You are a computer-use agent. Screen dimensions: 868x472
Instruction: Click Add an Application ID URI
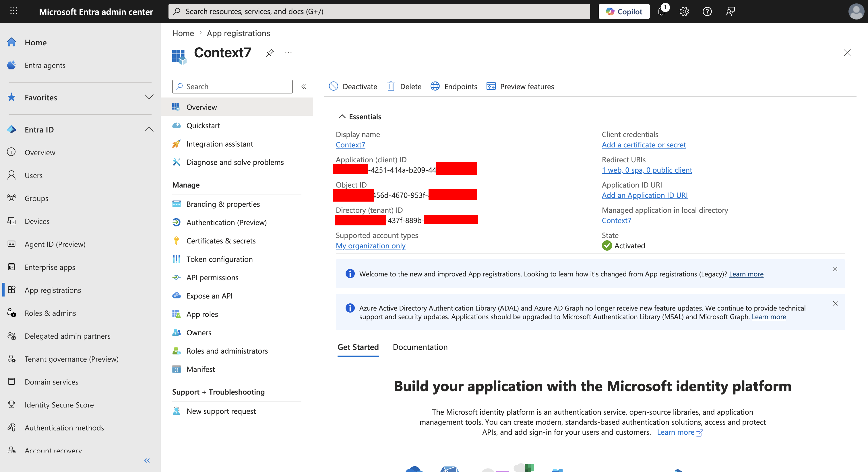(645, 195)
